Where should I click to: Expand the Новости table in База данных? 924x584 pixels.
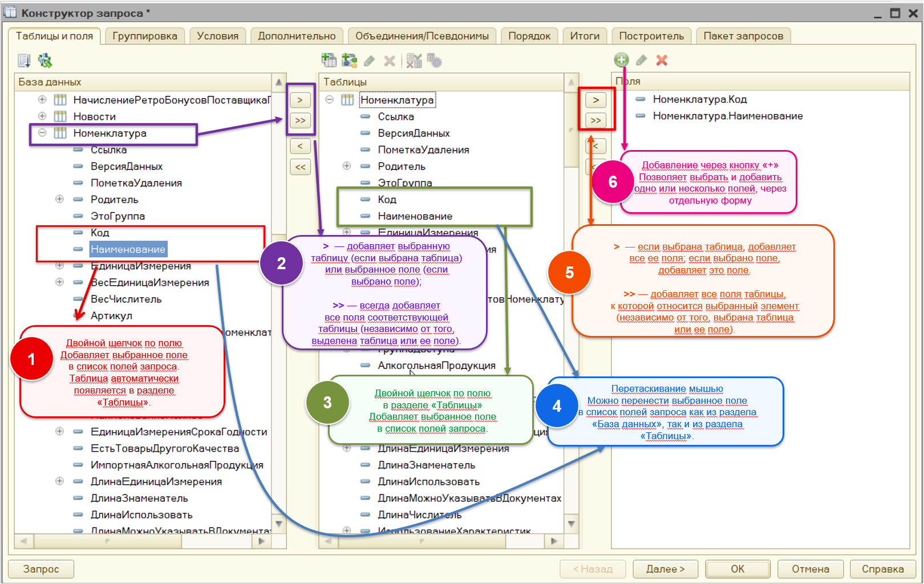tap(42, 116)
